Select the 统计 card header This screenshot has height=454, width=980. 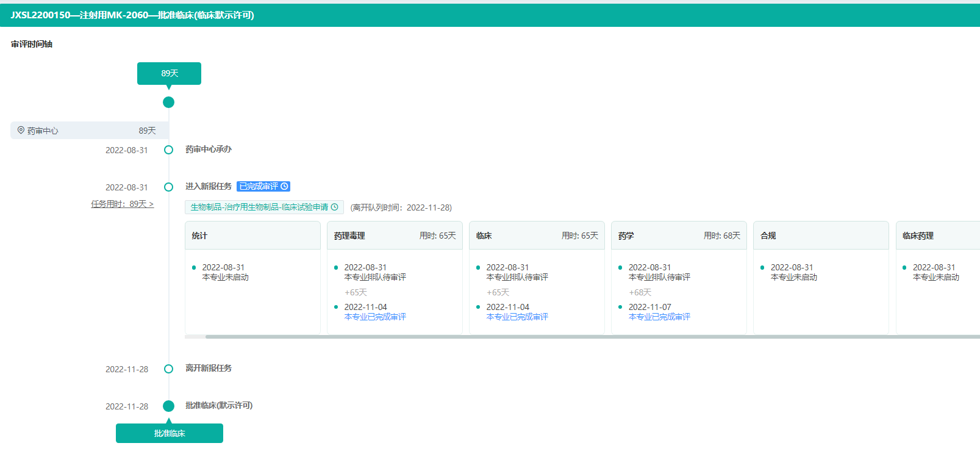(x=252, y=236)
